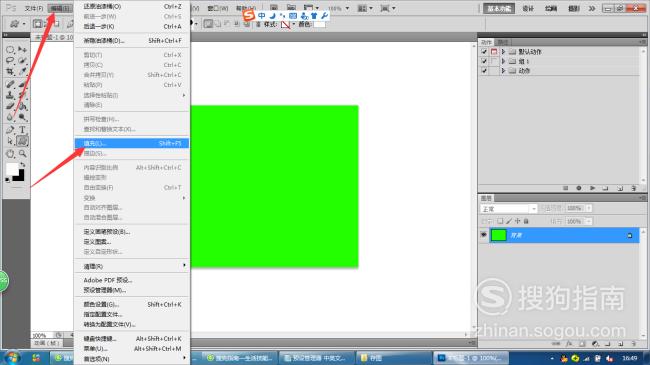The height and width of the screenshot is (365, 650).
Task: Select the Horizontal Type tool
Action: 22,129
